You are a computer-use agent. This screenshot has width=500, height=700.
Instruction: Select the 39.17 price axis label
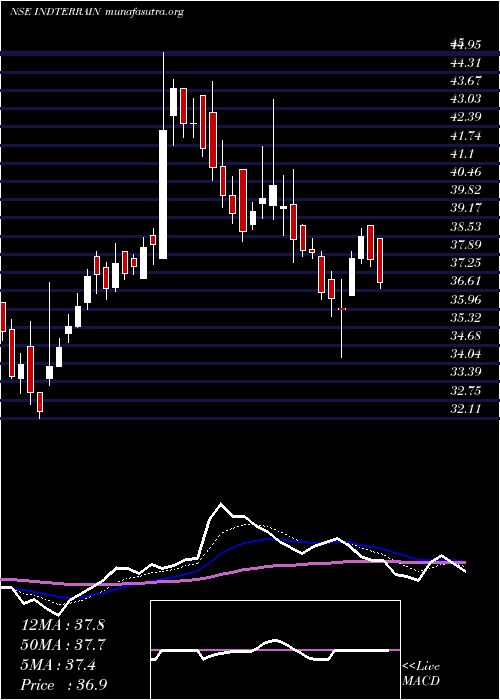pyautogui.click(x=465, y=208)
